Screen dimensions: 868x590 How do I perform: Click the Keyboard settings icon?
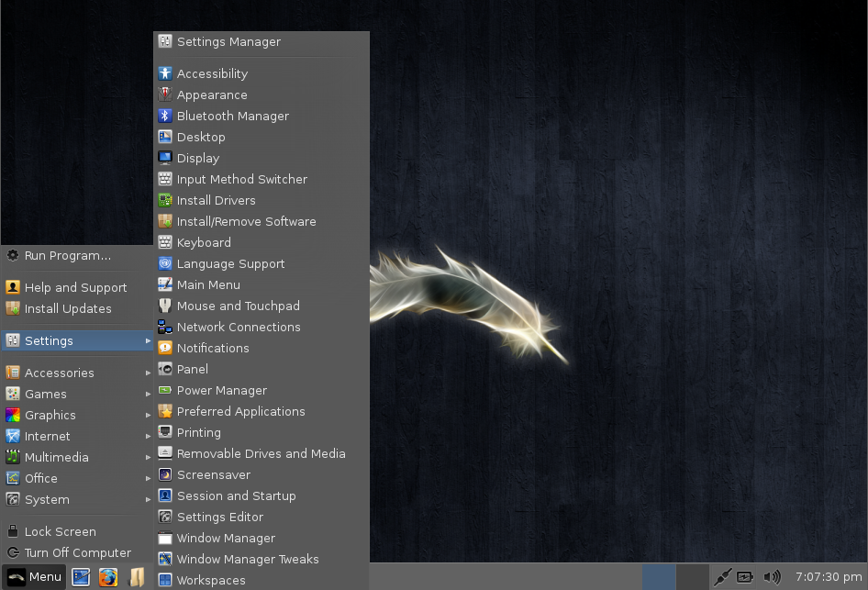(x=165, y=242)
